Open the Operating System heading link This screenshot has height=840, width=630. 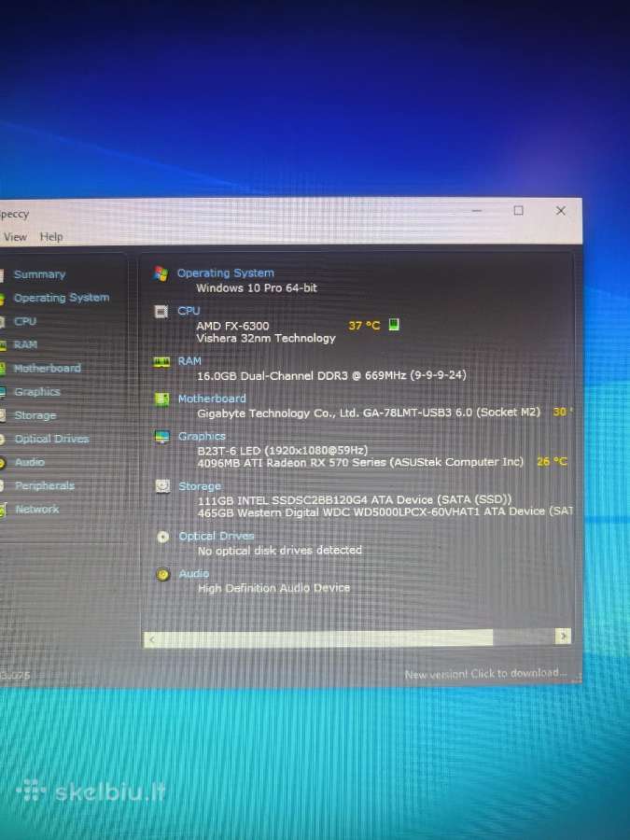[x=226, y=273]
